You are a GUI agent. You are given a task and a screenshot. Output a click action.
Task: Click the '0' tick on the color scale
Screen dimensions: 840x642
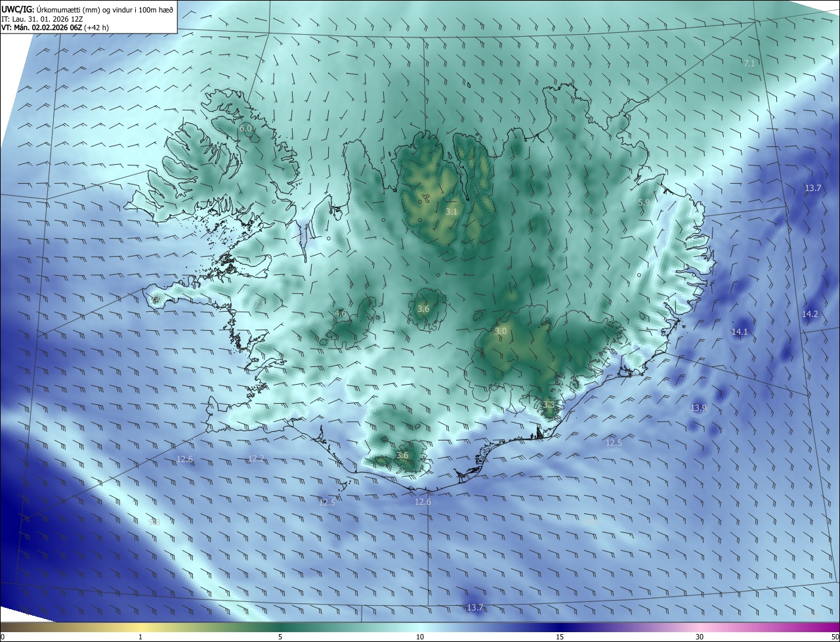pyautogui.click(x=3, y=637)
